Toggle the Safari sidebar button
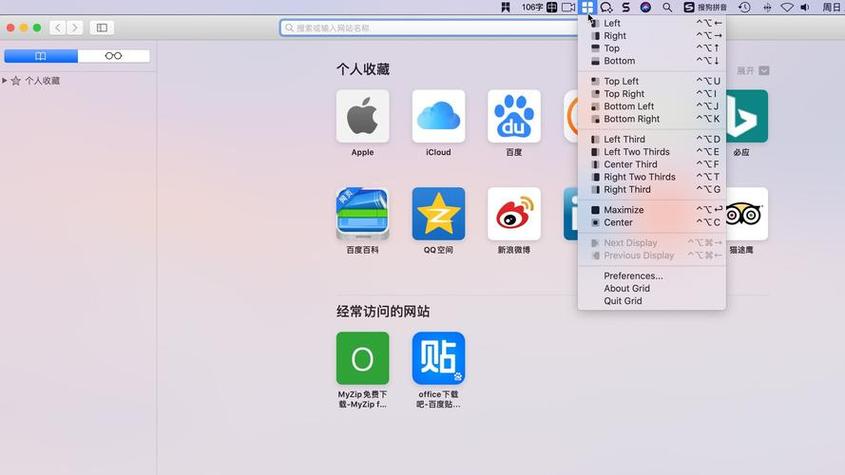The width and height of the screenshot is (845, 475). pos(102,27)
